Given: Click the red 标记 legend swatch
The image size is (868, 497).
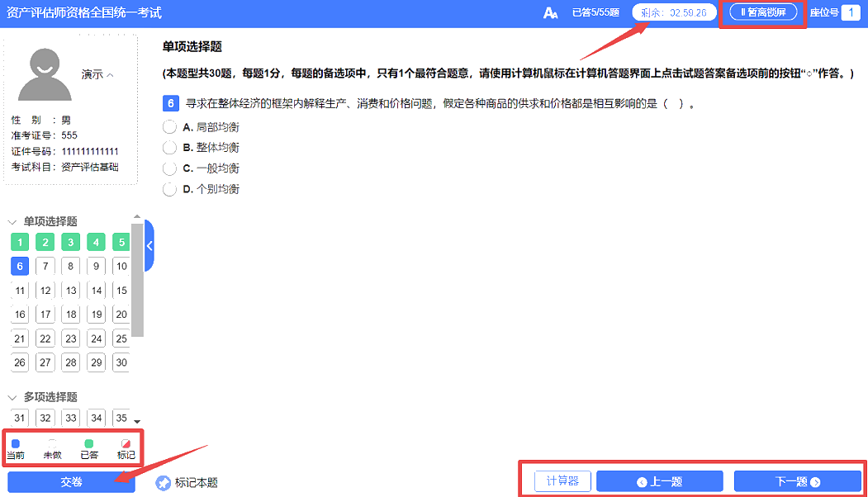Looking at the screenshot, I should tap(126, 443).
